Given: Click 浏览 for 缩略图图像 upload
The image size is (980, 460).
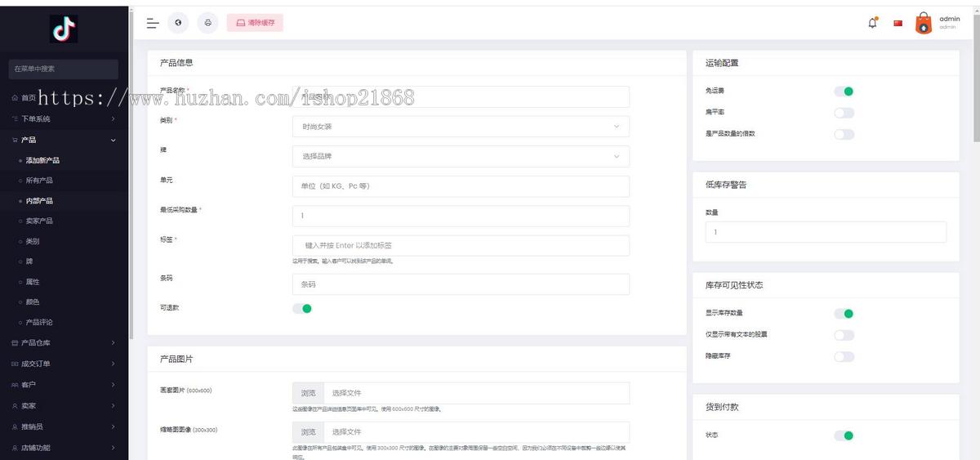Looking at the screenshot, I should point(308,431).
